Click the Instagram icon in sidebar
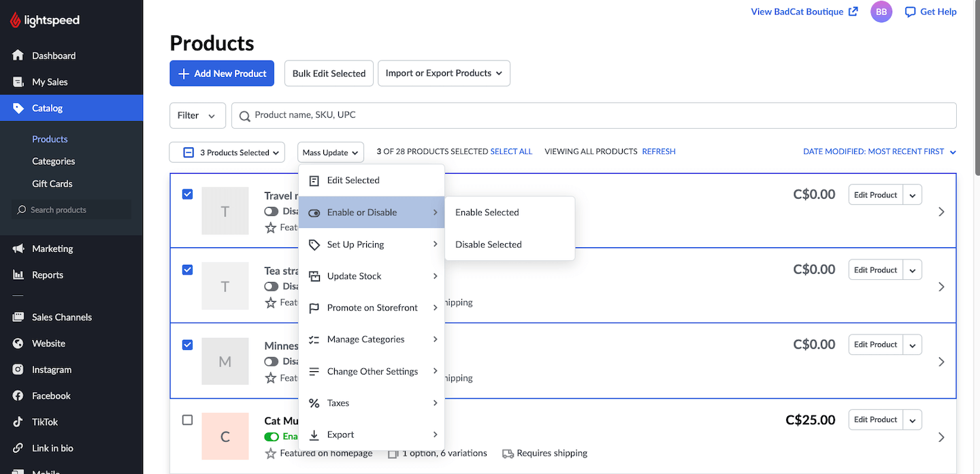Image resolution: width=980 pixels, height=474 pixels. pos(18,370)
